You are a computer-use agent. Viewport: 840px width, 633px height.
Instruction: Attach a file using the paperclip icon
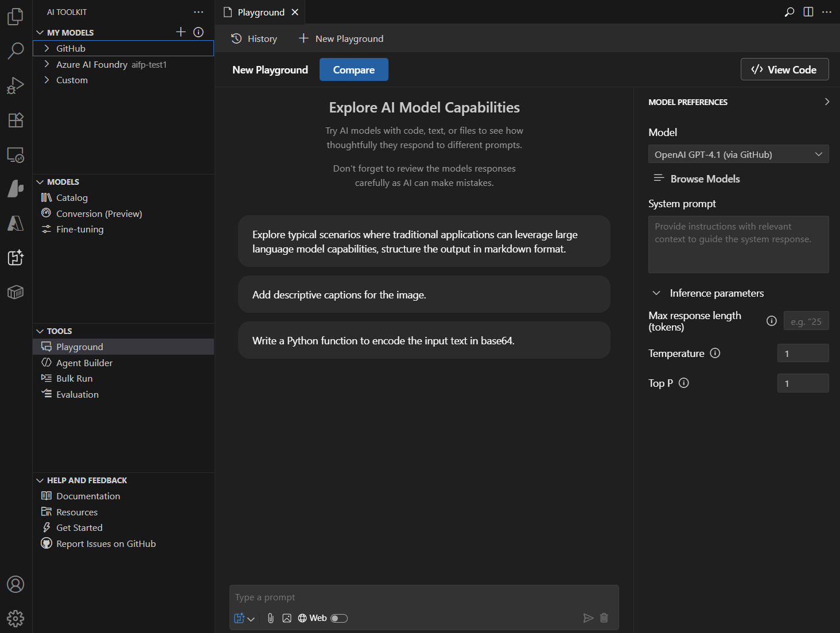coord(270,618)
